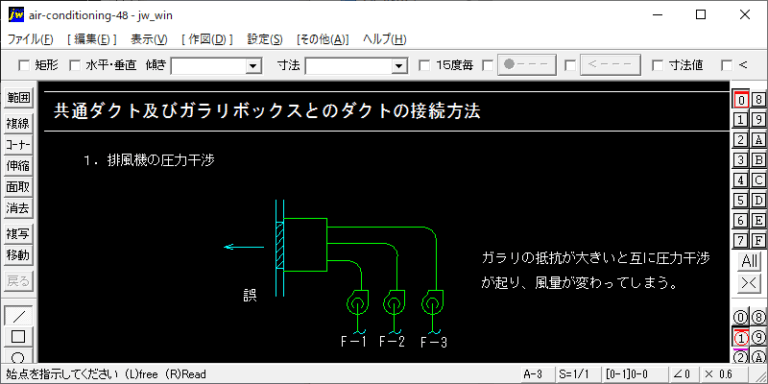The height and width of the screenshot is (384, 768).
Task: Open the 設定(S) menu
Action: [264, 40]
